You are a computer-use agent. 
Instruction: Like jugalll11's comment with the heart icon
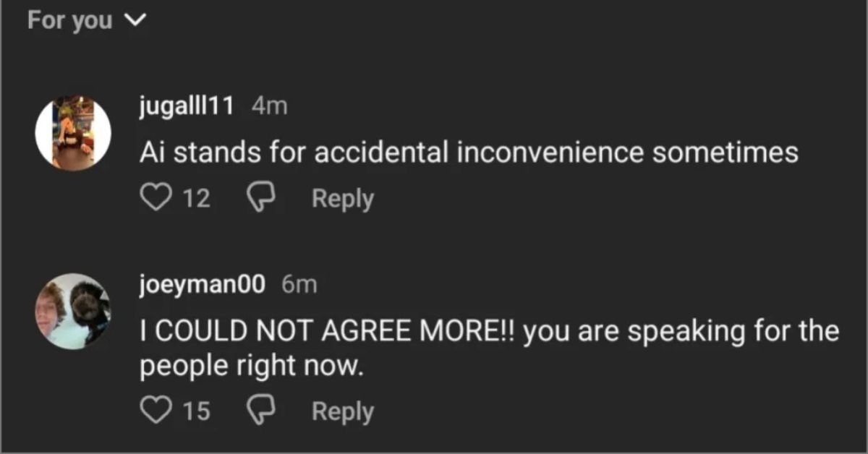(x=153, y=198)
